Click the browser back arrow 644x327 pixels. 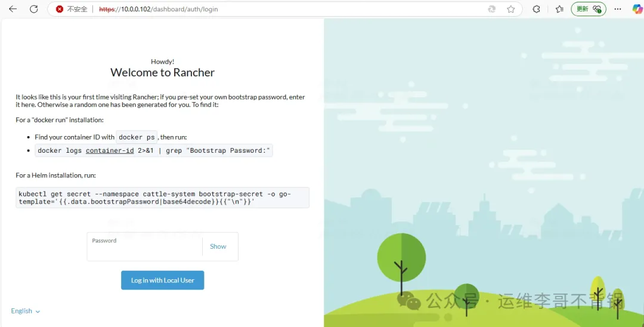pyautogui.click(x=13, y=9)
